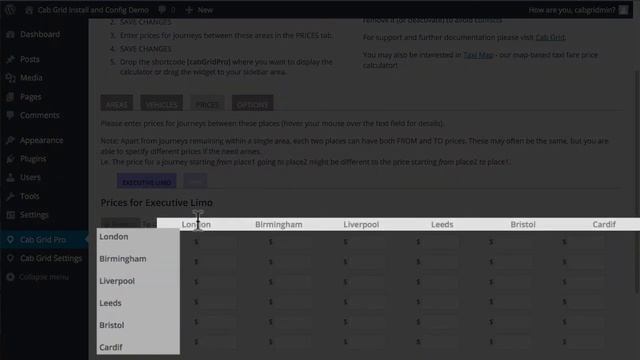Focus price field London row, Birmingham column

[x=292, y=242]
